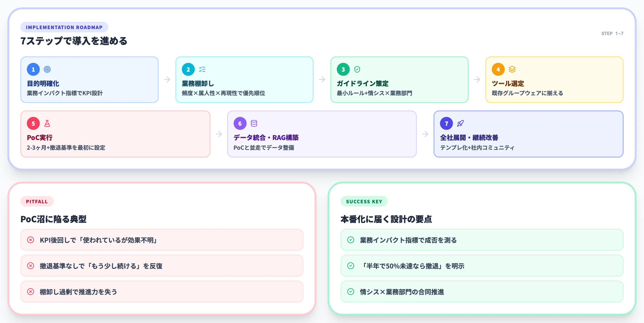The height and width of the screenshot is (323, 644).
Task: Click the X icon beside 撤退基準なし item
Action: 31,266
